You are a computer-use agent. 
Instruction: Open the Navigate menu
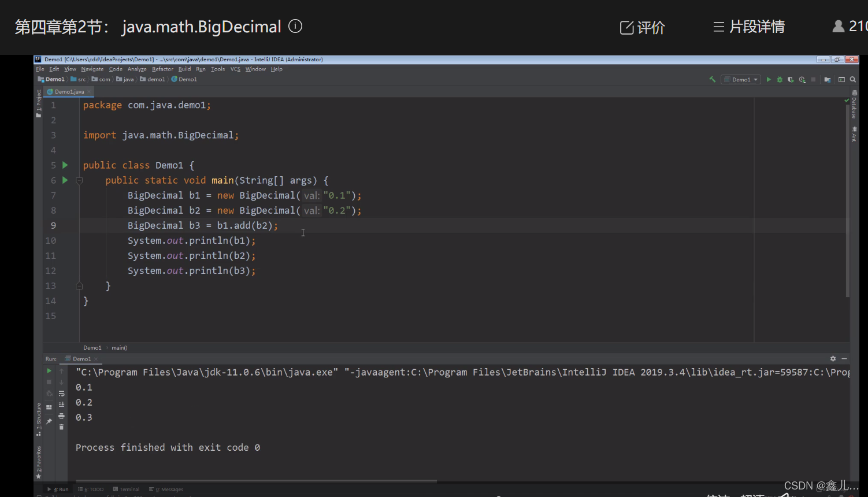tap(92, 69)
